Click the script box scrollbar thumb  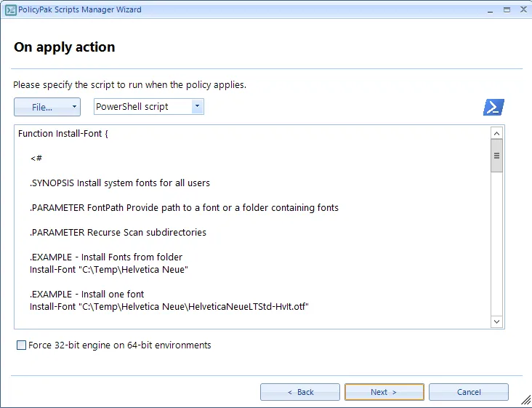click(x=497, y=156)
